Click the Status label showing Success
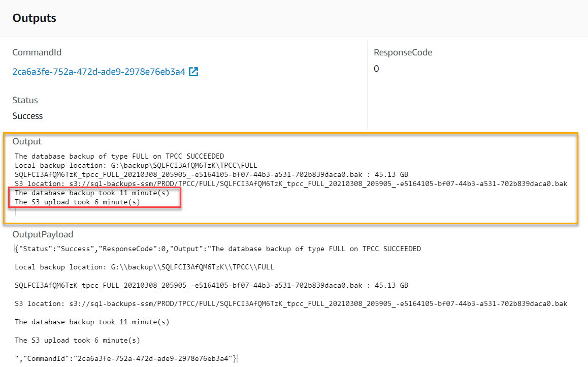Viewport: 588px width, 367px height. pyautogui.click(x=24, y=100)
